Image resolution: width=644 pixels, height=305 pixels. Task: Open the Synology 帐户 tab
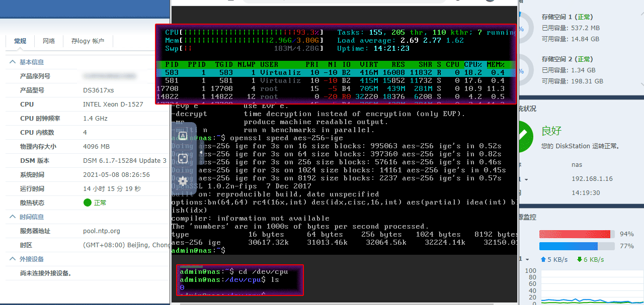point(88,41)
